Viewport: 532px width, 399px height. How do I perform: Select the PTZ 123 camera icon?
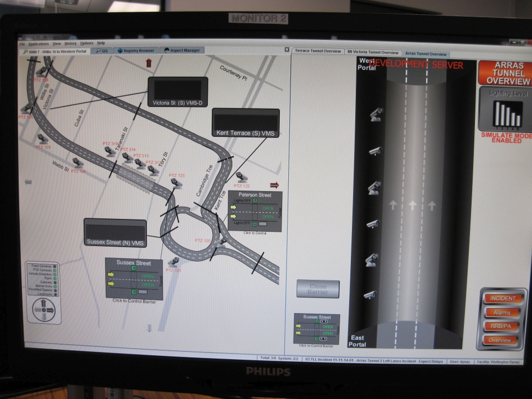(x=176, y=183)
